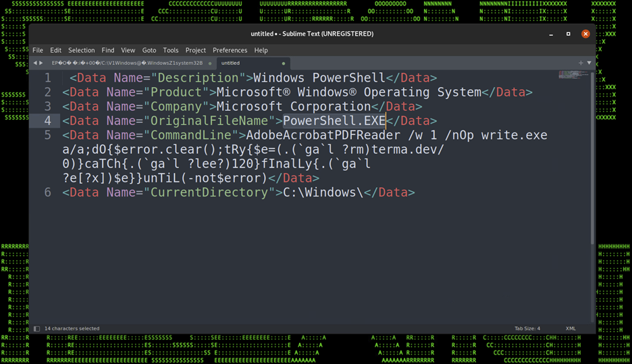
Task: Open the Tab Size: 4 selector
Action: click(527, 329)
